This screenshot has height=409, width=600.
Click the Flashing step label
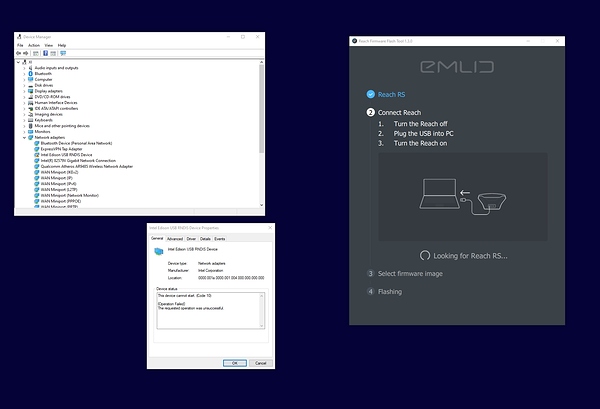390,292
